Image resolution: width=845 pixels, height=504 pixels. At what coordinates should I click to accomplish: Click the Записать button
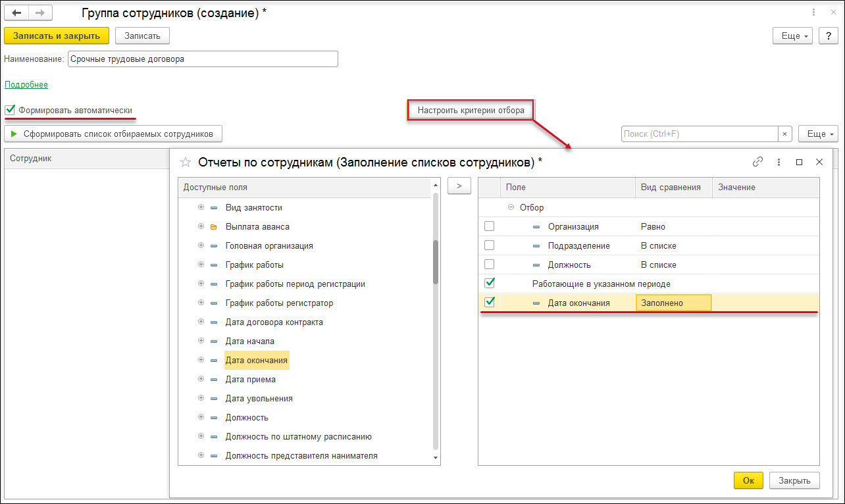142,36
